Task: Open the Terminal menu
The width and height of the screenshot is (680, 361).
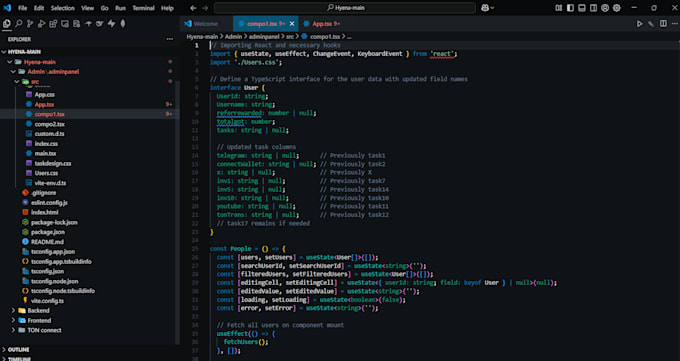Action: pyautogui.click(x=143, y=8)
